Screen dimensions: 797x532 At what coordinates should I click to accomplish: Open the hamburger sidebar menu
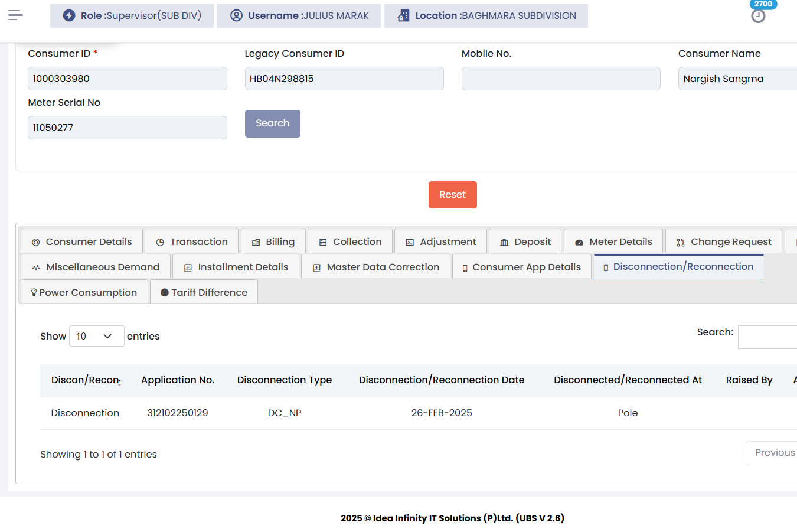point(15,15)
